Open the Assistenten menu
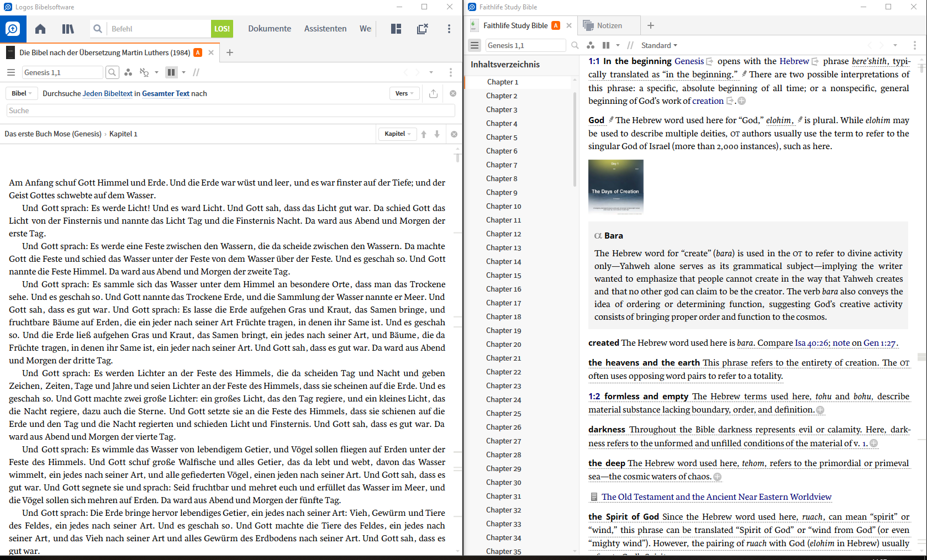The height and width of the screenshot is (560, 927). (325, 29)
